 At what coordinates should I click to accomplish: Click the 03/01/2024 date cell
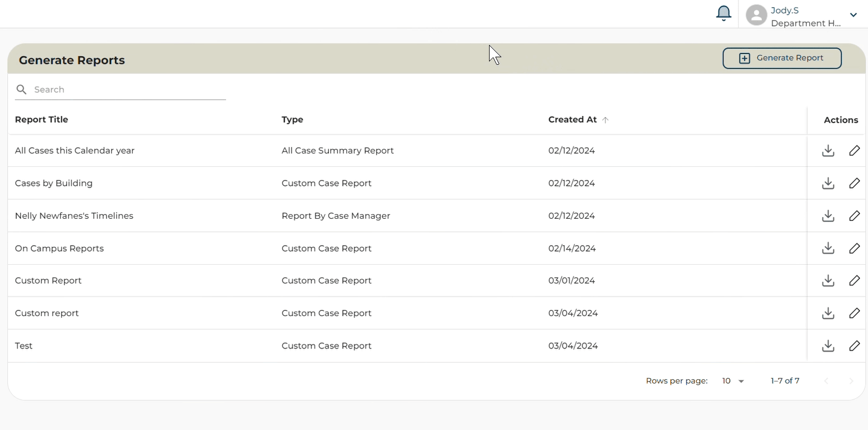pos(572,281)
